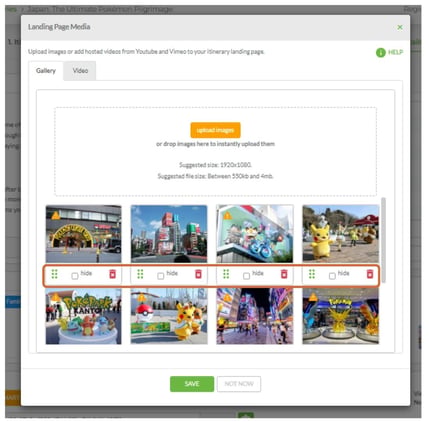Click warning icon on billboard mural thumbnail

pos(227,215)
